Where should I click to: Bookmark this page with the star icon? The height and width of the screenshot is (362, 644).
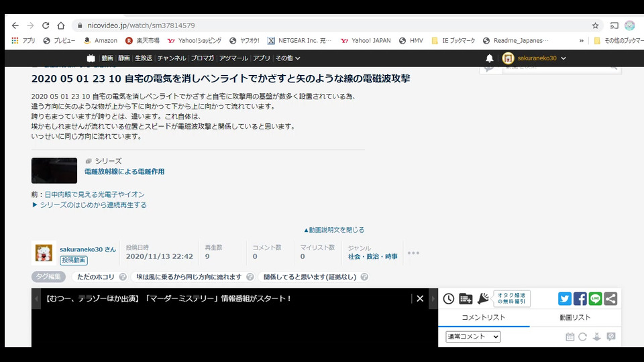click(x=595, y=25)
